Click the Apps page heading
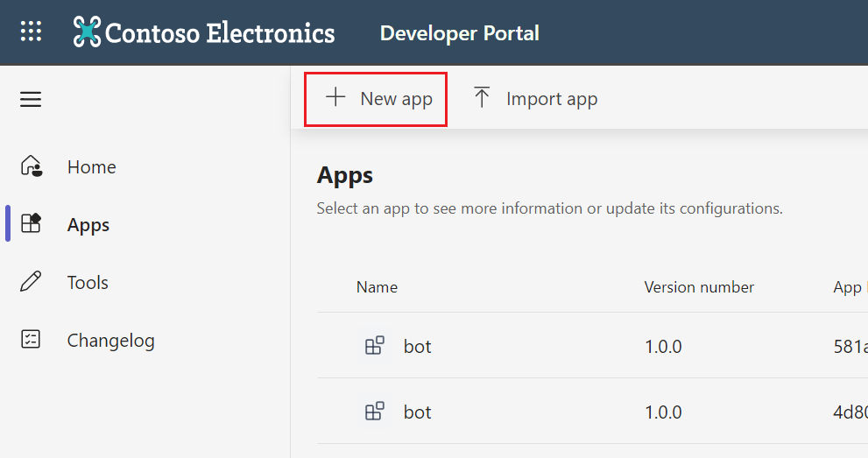The width and height of the screenshot is (868, 458). (345, 176)
